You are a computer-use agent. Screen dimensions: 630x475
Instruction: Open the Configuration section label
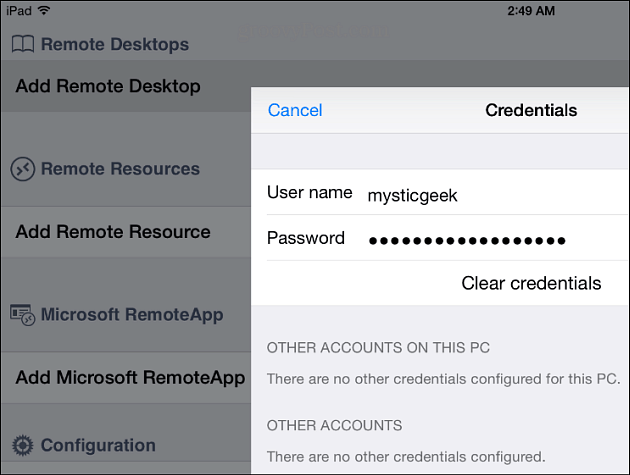(98, 445)
